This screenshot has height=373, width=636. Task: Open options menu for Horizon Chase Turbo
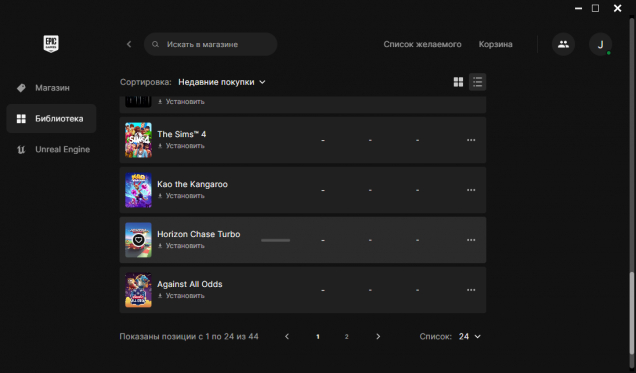(471, 240)
